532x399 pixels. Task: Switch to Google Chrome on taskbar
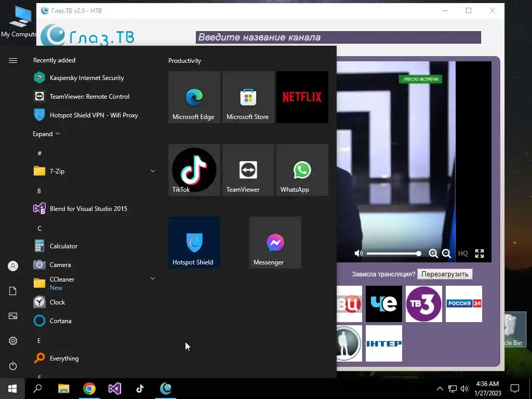[x=89, y=389]
